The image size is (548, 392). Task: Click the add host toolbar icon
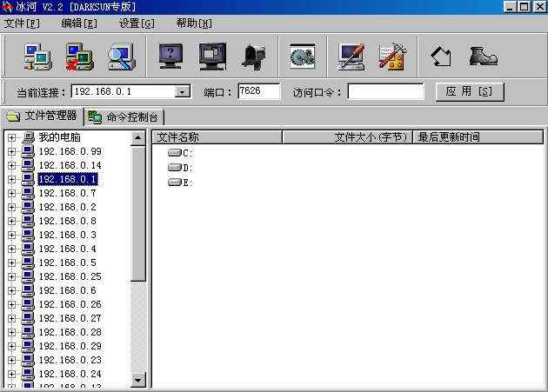(38, 57)
